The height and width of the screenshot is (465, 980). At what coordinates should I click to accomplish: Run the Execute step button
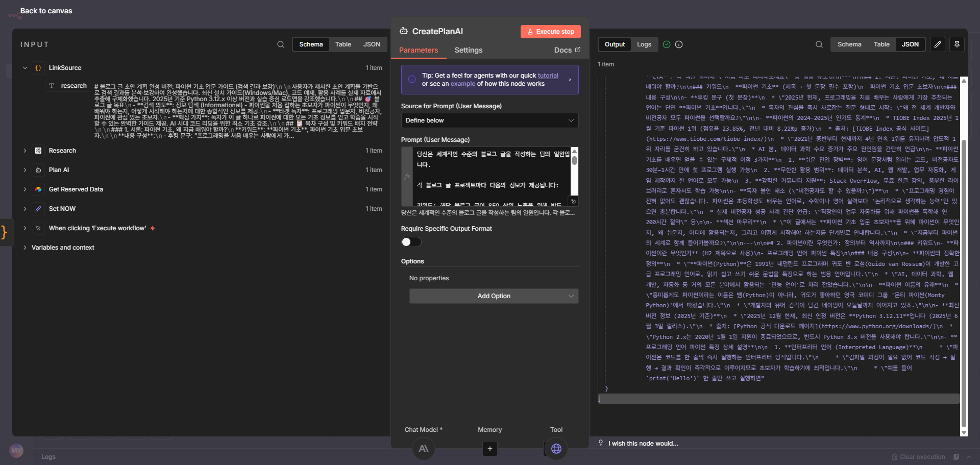click(x=551, y=32)
